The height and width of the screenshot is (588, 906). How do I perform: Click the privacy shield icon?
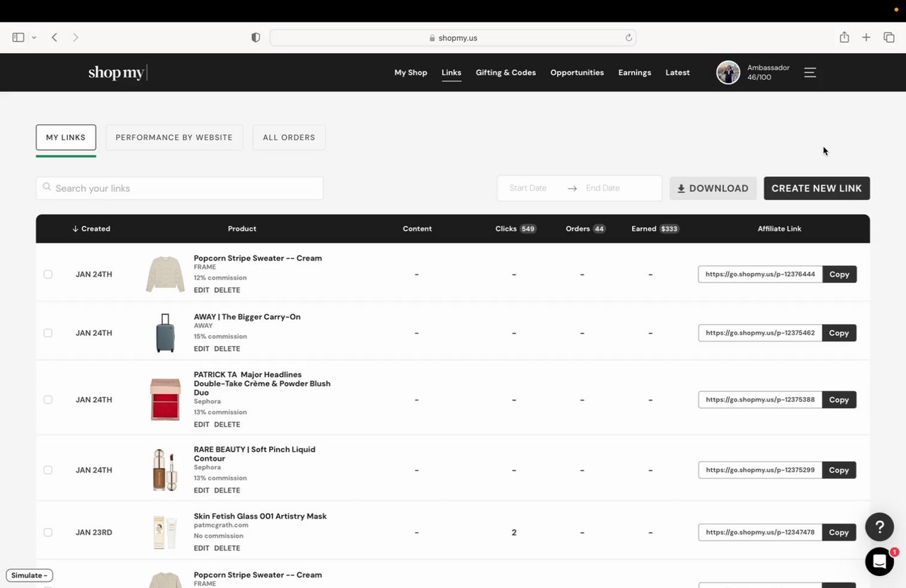click(256, 38)
